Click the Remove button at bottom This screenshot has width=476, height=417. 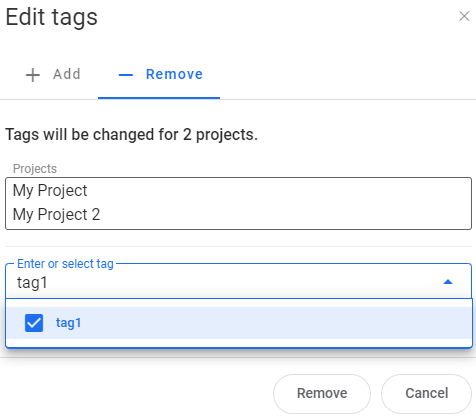click(322, 393)
